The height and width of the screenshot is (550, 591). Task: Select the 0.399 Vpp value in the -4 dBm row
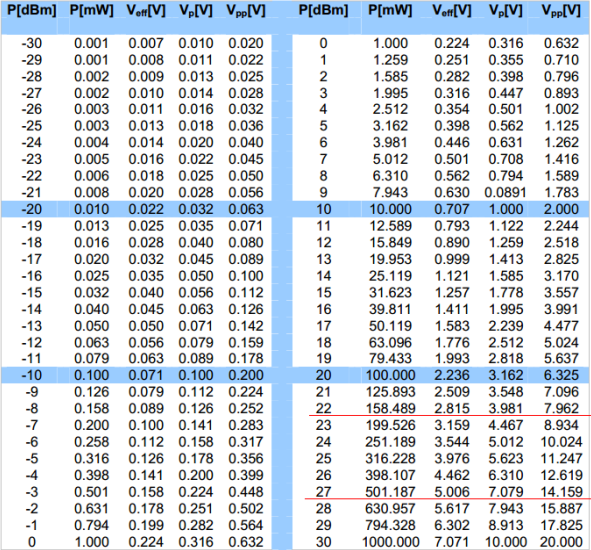pos(246,475)
